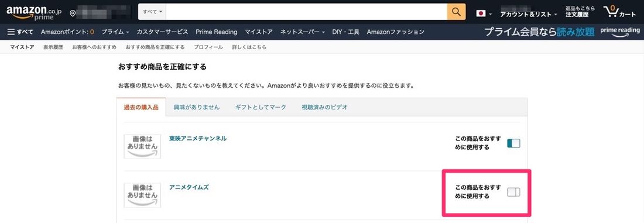The image size is (644, 223).
Task: Expand アカウント＆リスト menu
Action: pyautogui.click(x=529, y=14)
